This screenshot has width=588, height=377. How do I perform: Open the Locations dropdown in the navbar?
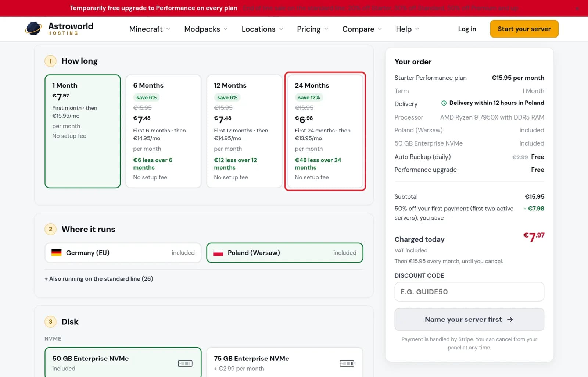click(262, 29)
